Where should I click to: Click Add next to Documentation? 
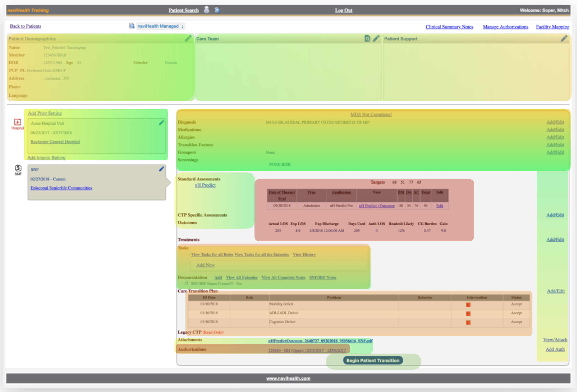218,277
